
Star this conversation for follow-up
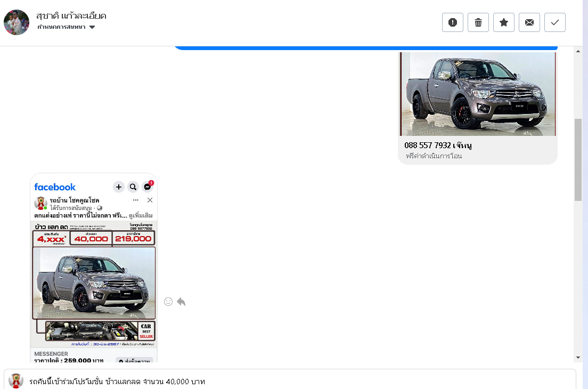point(504,22)
